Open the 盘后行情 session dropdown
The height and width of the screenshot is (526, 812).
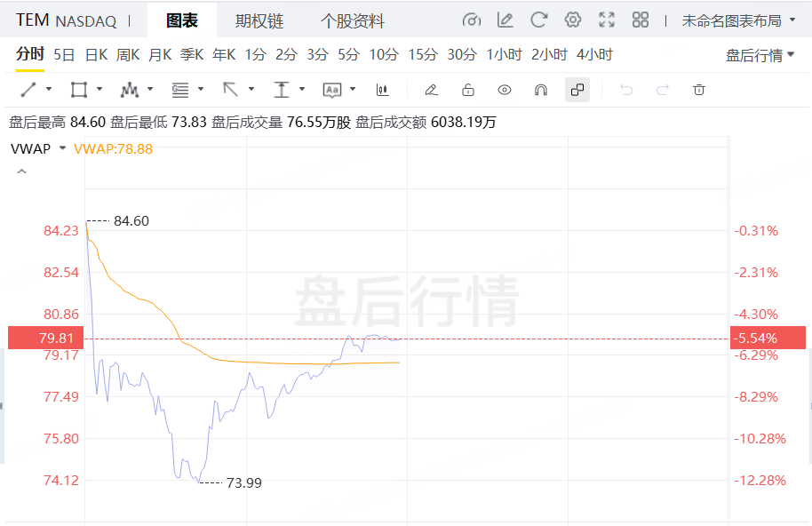pyautogui.click(x=760, y=55)
